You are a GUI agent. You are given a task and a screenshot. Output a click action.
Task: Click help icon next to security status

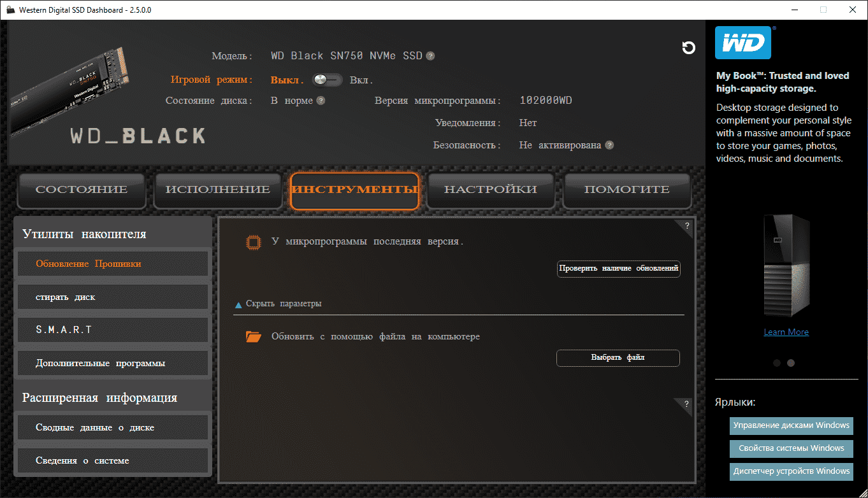point(609,145)
